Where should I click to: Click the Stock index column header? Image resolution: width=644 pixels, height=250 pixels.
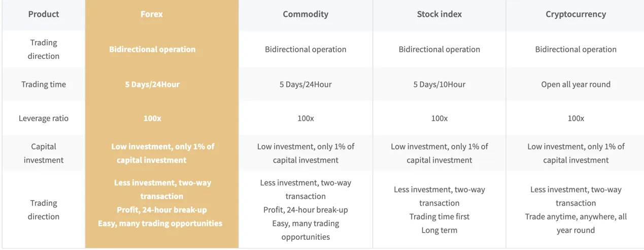coord(439,14)
